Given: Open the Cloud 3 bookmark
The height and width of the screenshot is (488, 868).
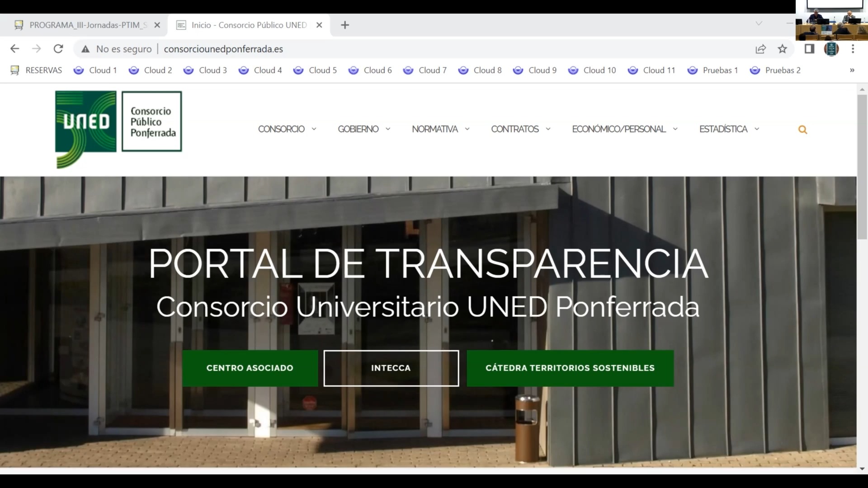Looking at the screenshot, I should click(x=205, y=70).
